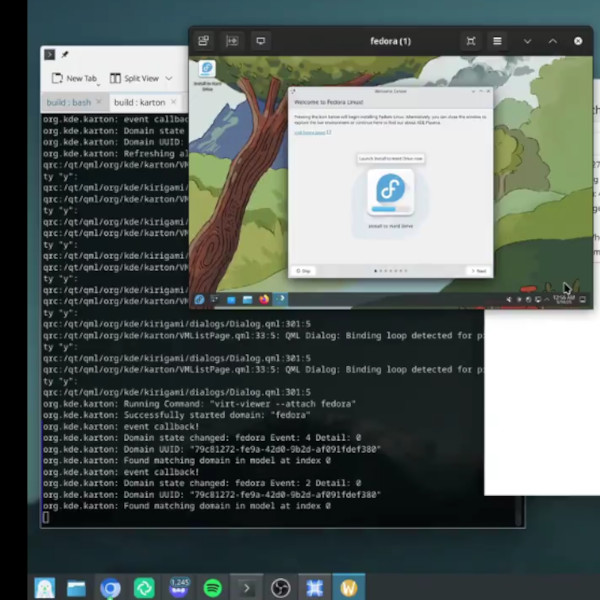Click the "Successfully started domain" log line
The image size is (600, 600).
tap(176, 415)
